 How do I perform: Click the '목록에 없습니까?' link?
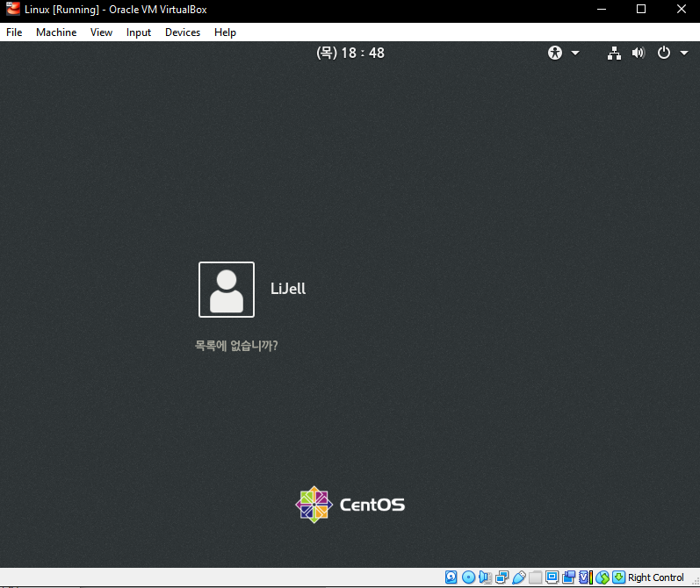[236, 346]
